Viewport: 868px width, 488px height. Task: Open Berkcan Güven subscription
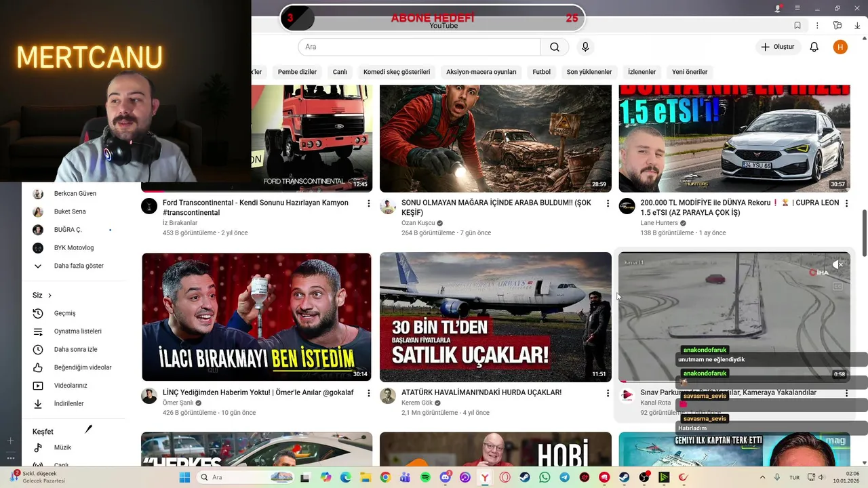pyautogui.click(x=75, y=194)
